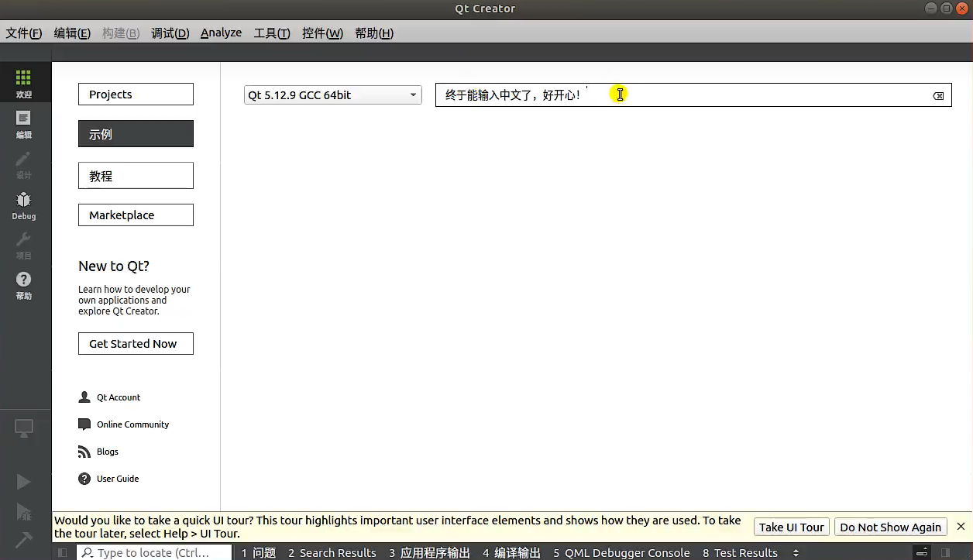This screenshot has width=973, height=560.
Task: Click the New to Qt? heading
Action: pos(114,266)
